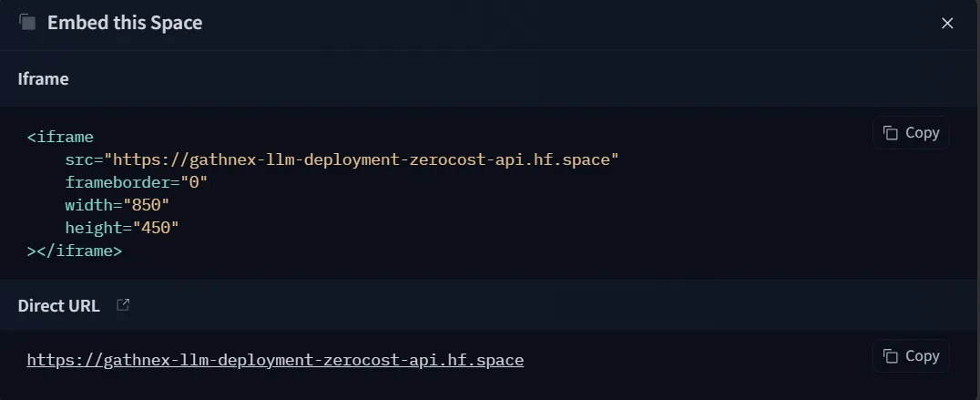980x400 pixels.
Task: Click the copy icon in the Iframe section
Action: click(890, 132)
